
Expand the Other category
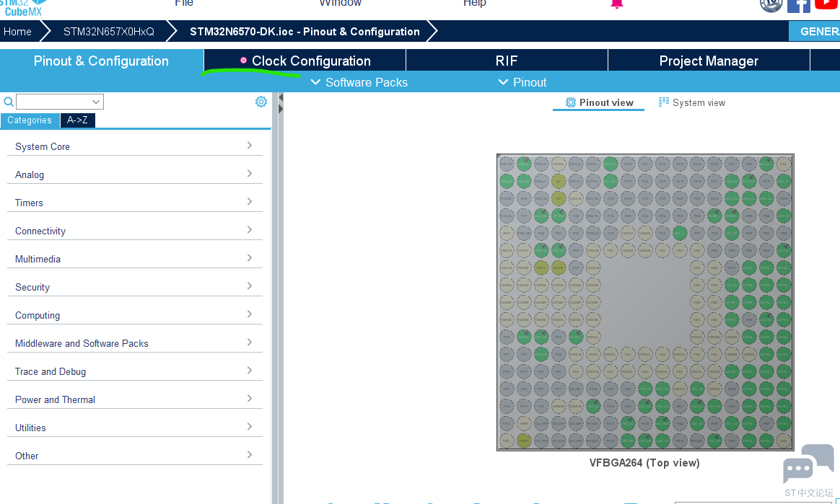[134, 455]
